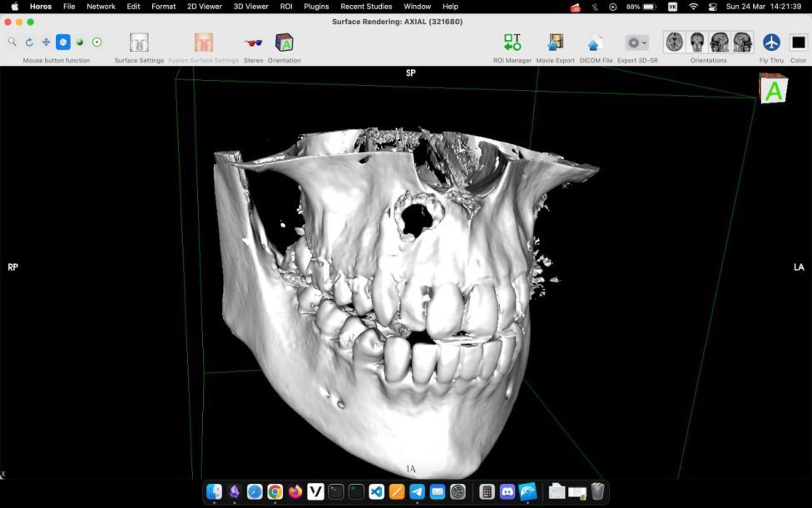The height and width of the screenshot is (508, 812).
Task: Toggle Stereo 3D glasses mode
Action: point(253,42)
